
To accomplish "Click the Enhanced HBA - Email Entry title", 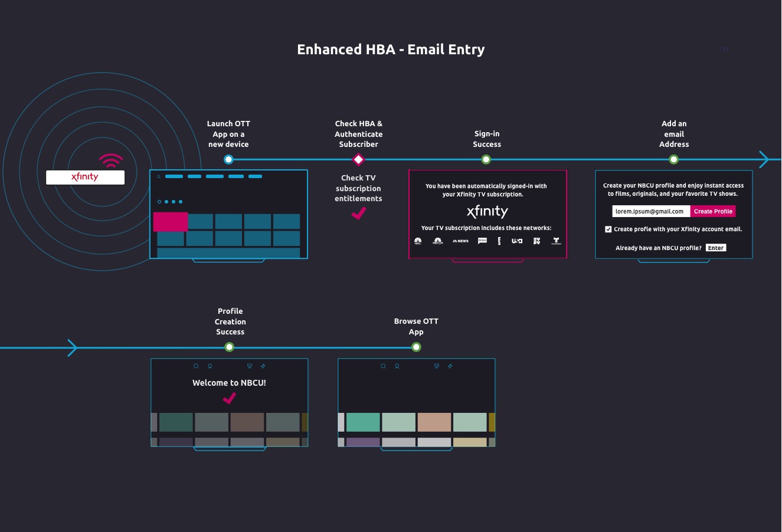I will (x=391, y=50).
